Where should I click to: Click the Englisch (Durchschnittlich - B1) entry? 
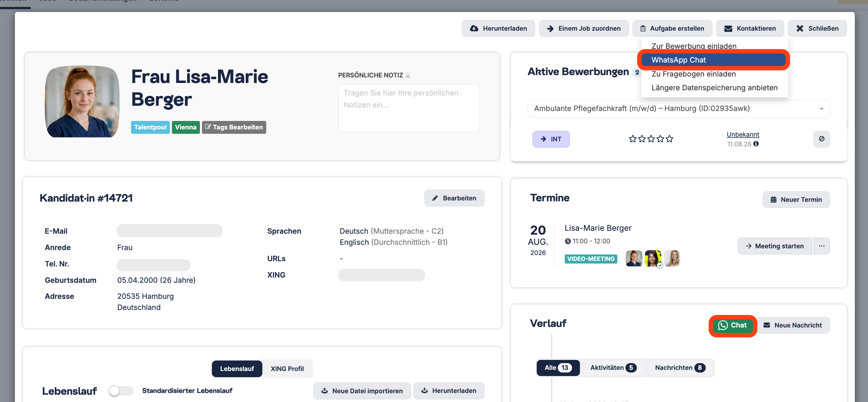[x=393, y=242]
